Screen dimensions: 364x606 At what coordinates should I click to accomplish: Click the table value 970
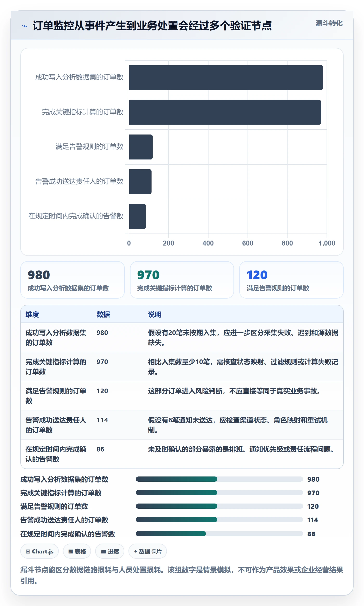[x=102, y=362]
